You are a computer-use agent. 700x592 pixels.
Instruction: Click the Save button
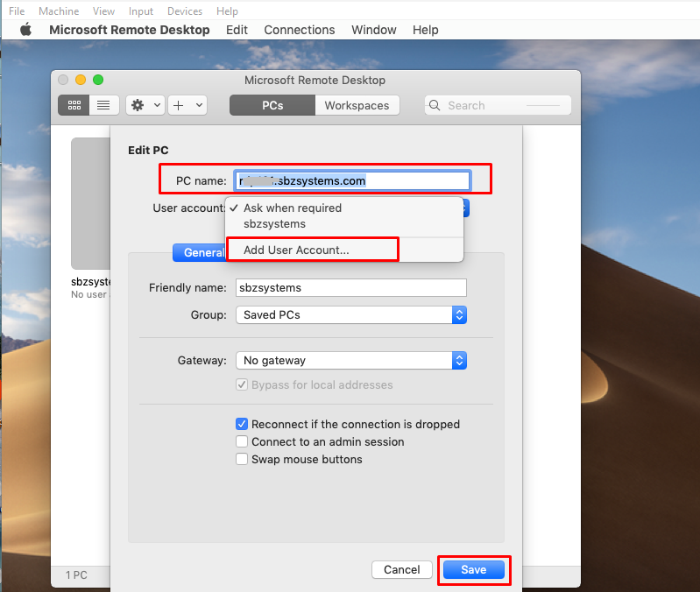(x=474, y=570)
